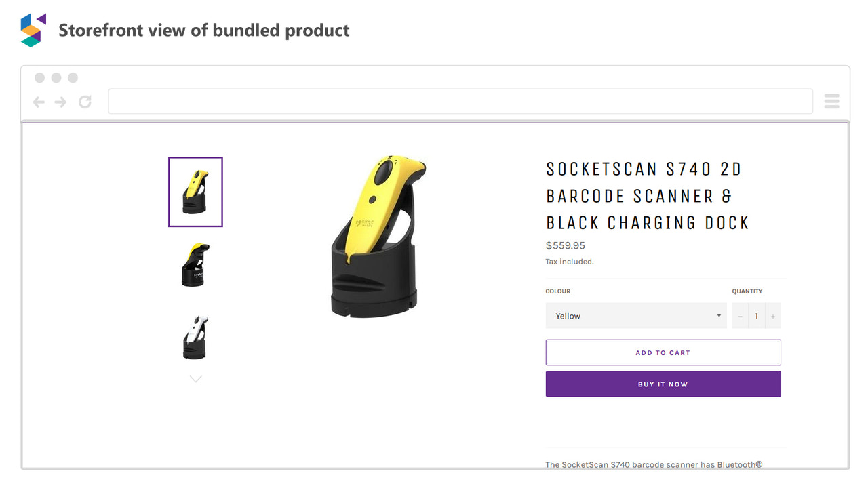Select the selected yellow scanner thumbnail
The width and height of the screenshot is (868, 488).
point(195,192)
